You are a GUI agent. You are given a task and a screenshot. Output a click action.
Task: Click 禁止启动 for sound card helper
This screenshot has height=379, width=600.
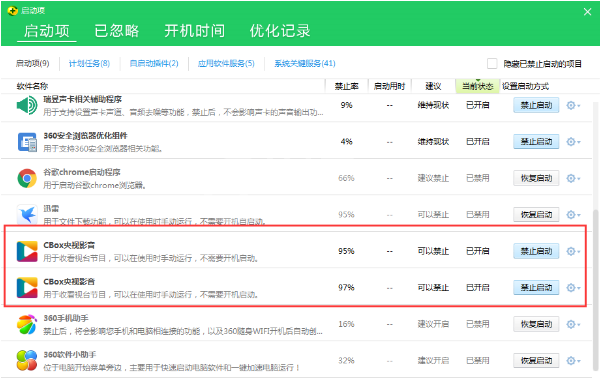point(536,105)
